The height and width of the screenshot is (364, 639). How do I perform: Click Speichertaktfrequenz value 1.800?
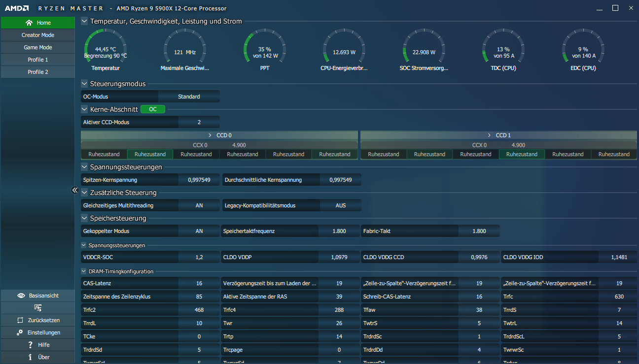coord(339,231)
